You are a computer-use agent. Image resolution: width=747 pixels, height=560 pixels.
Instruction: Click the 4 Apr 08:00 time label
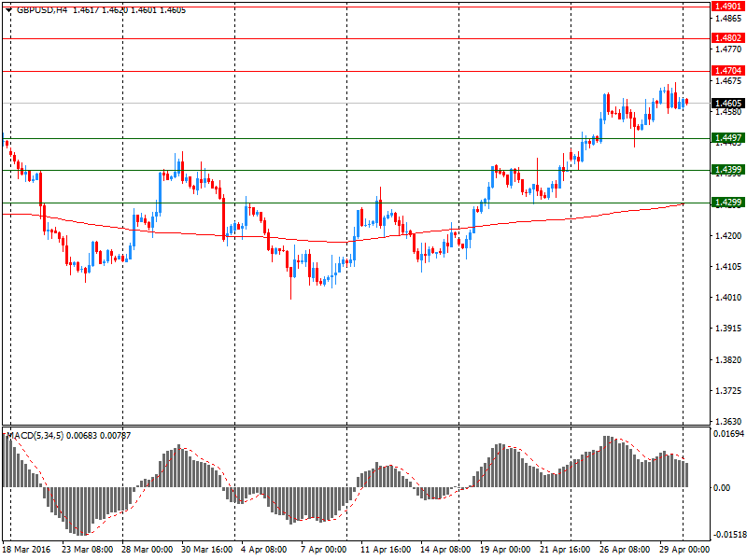[264, 550]
